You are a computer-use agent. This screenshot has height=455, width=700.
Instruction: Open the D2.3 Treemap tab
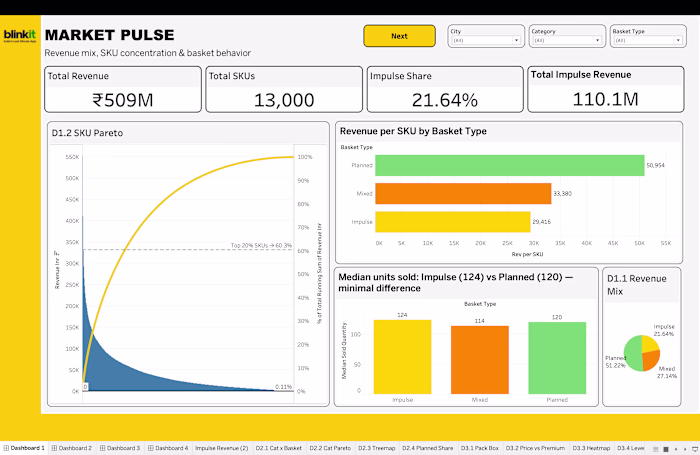pos(377,448)
